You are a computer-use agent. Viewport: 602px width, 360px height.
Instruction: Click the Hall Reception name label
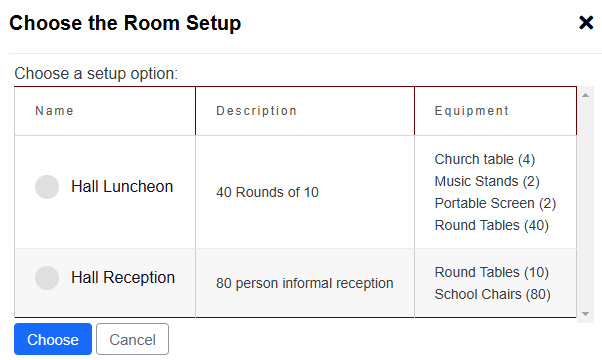click(123, 277)
